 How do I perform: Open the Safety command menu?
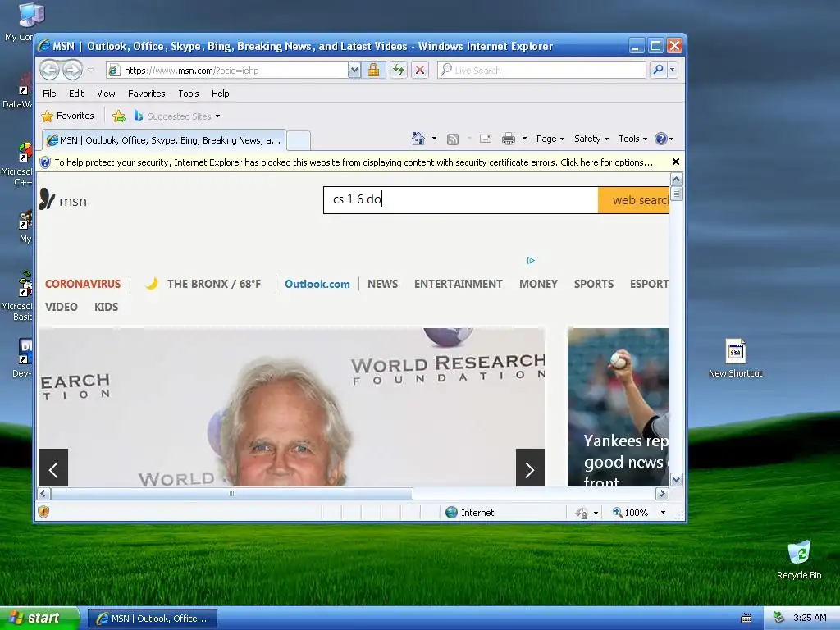tap(591, 139)
